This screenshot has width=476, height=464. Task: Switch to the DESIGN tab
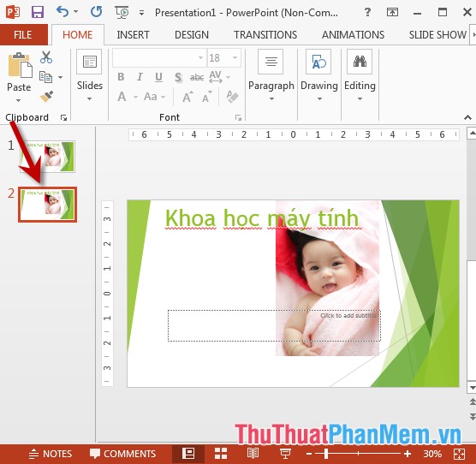click(x=192, y=34)
